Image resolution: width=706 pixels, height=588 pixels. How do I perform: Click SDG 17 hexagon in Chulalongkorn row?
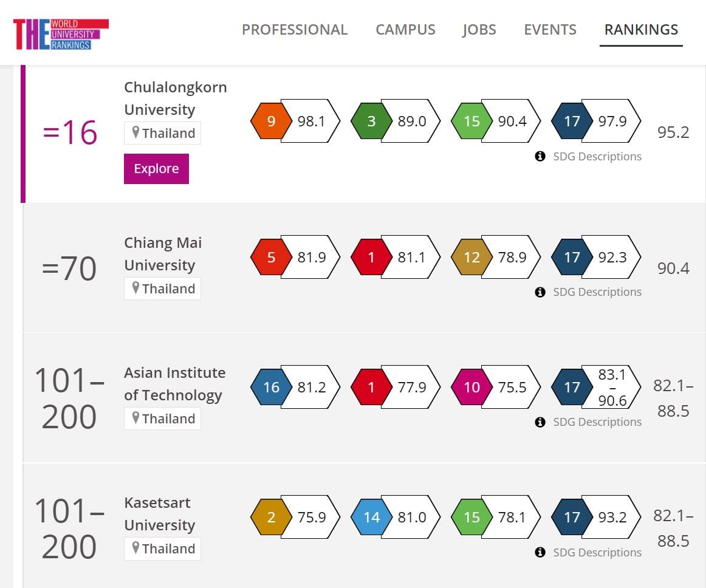tap(572, 121)
